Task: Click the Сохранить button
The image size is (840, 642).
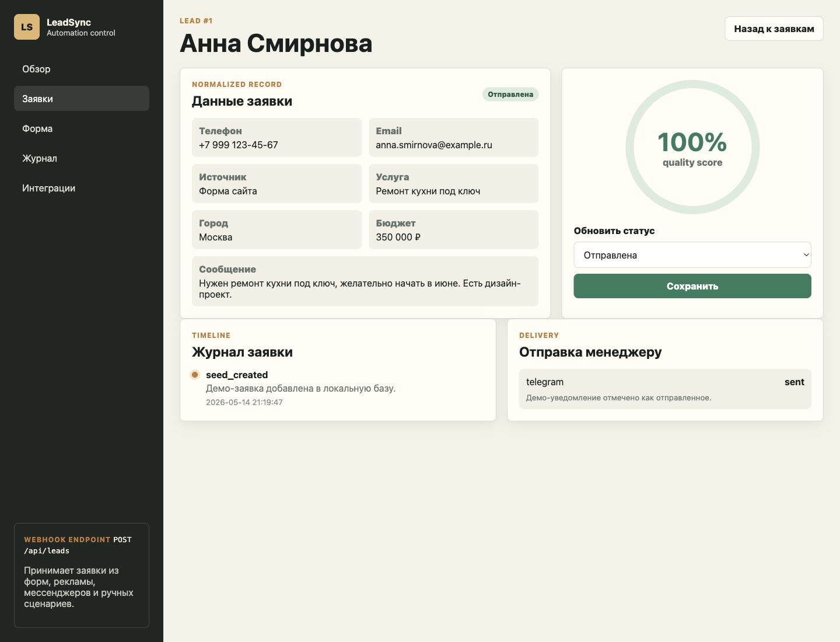Action: point(692,286)
